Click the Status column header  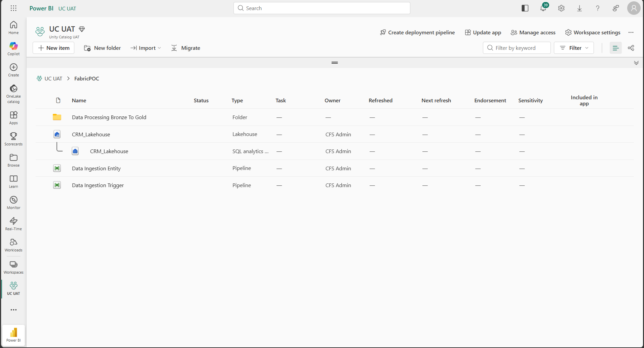[x=201, y=100]
